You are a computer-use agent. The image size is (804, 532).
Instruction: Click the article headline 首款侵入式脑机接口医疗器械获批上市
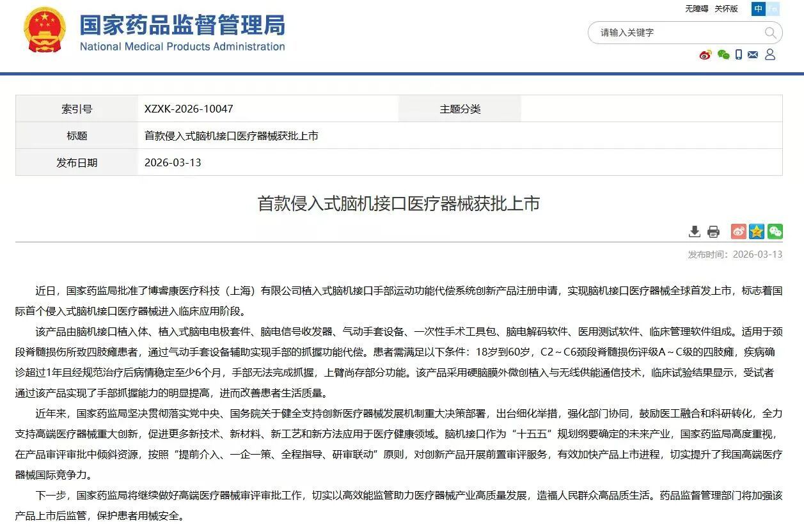[x=402, y=204]
